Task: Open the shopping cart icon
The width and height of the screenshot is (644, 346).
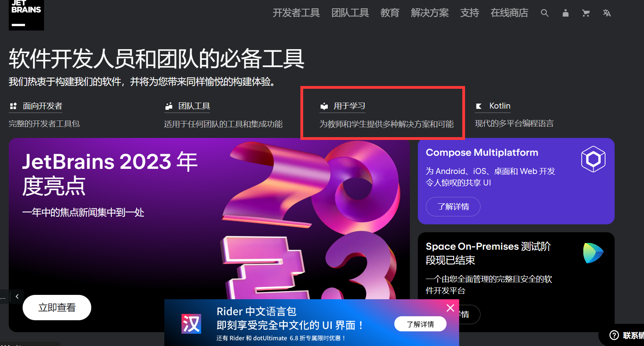Action: 586,13
